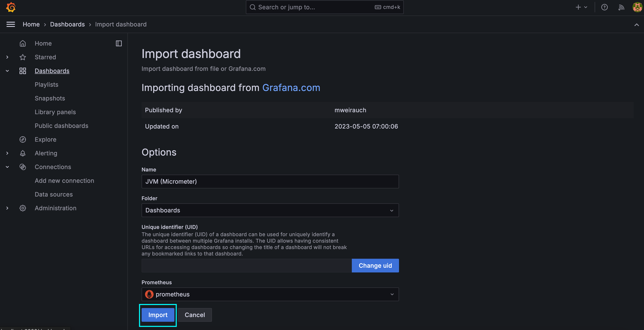
Task: Click the search magnifier icon
Action: 253,7
